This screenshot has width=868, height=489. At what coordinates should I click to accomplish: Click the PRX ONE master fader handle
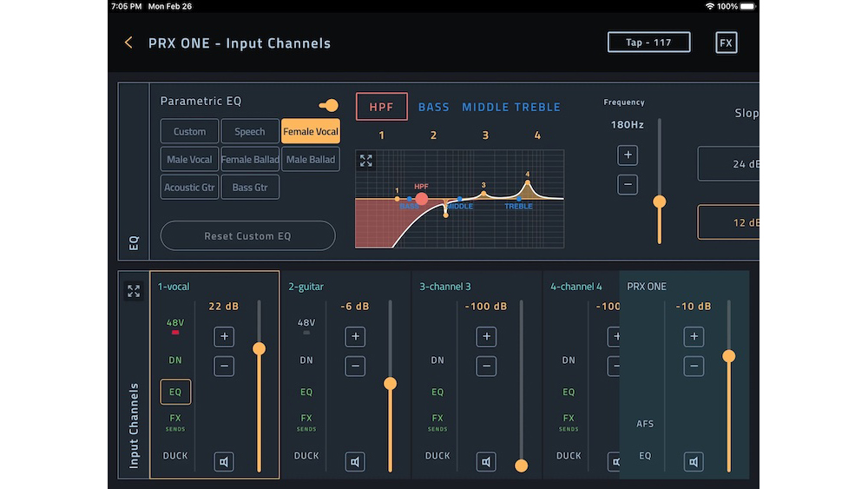pyautogui.click(x=728, y=356)
